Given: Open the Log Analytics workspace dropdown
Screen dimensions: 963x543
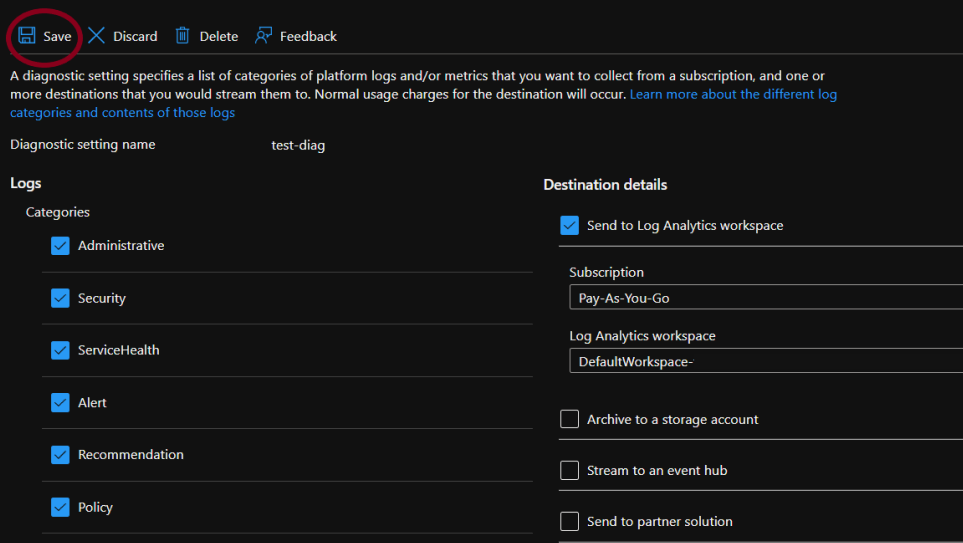Looking at the screenshot, I should pos(764,362).
